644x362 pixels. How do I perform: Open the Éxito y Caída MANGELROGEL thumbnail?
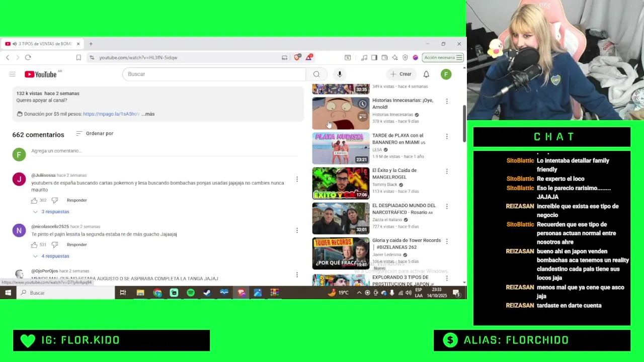(x=341, y=184)
